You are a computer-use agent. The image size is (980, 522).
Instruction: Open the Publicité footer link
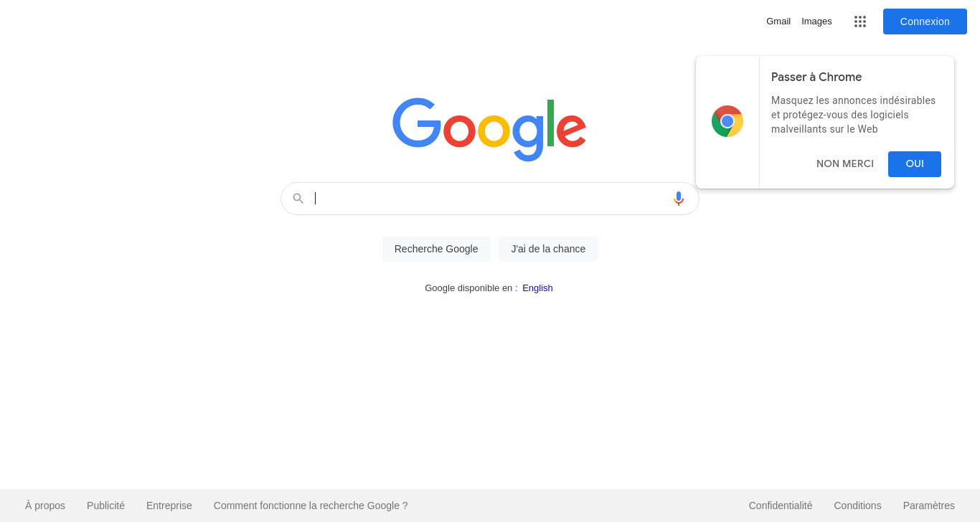click(x=105, y=506)
